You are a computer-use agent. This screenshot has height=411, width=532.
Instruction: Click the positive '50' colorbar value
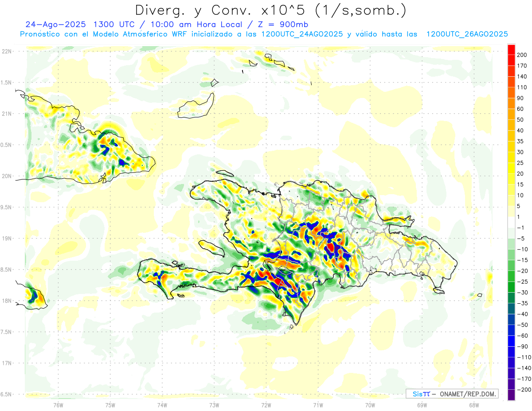pyautogui.click(x=520, y=120)
